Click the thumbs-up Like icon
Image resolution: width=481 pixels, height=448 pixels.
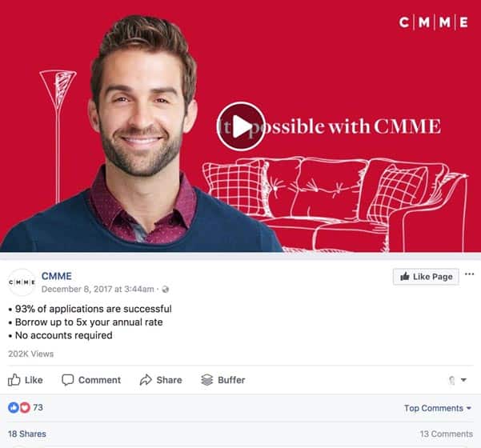coord(14,380)
